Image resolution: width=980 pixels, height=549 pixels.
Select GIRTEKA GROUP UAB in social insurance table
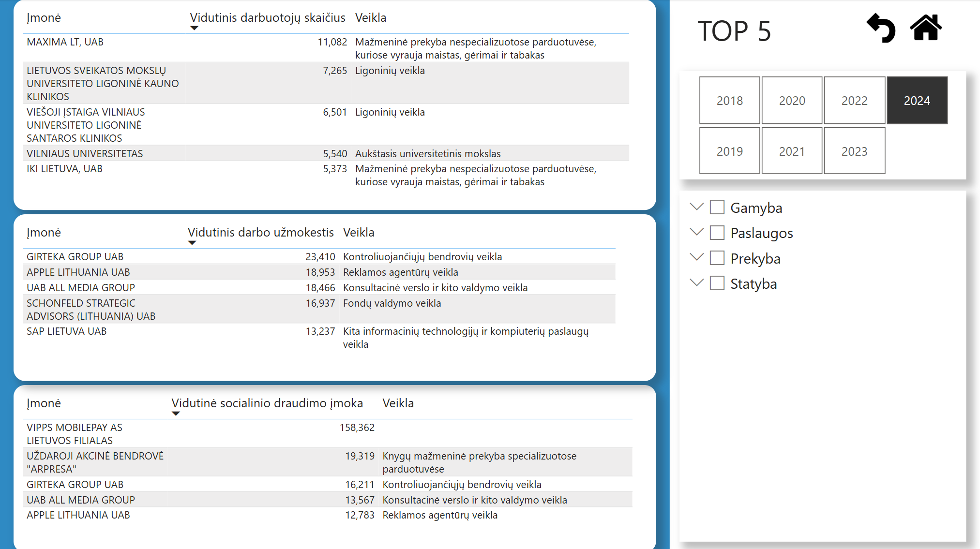pyautogui.click(x=328, y=485)
